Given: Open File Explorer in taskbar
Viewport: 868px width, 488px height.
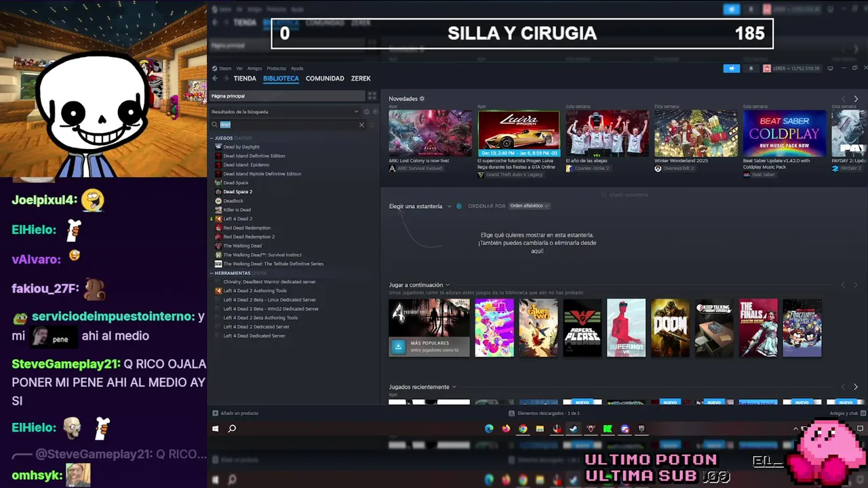Looking at the screenshot, I should point(540,429).
